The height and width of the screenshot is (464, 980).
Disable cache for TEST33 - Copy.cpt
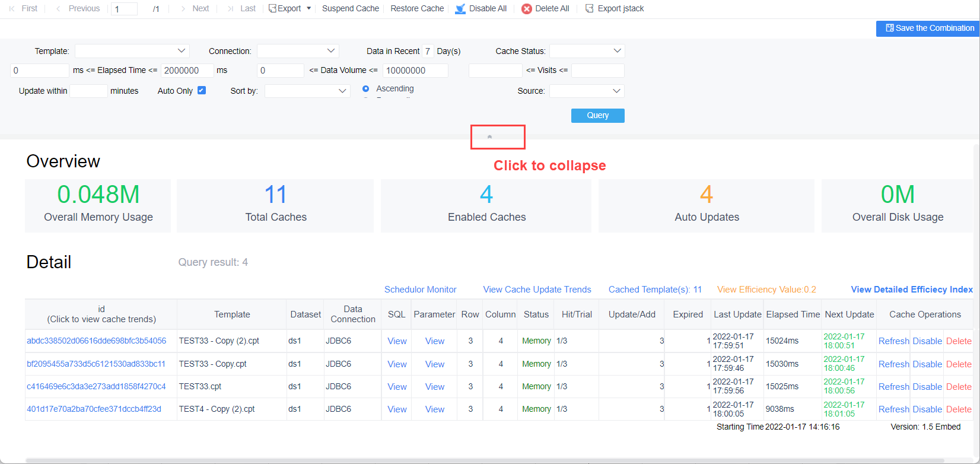(x=927, y=364)
